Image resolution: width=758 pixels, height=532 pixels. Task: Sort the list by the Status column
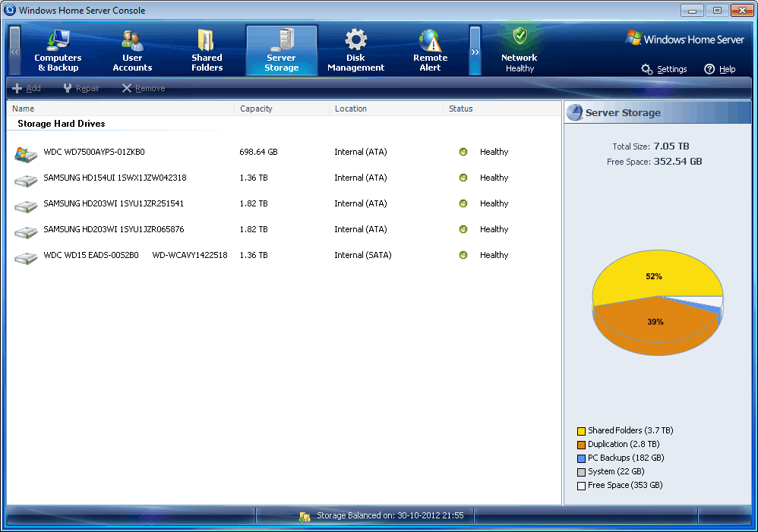coord(502,109)
